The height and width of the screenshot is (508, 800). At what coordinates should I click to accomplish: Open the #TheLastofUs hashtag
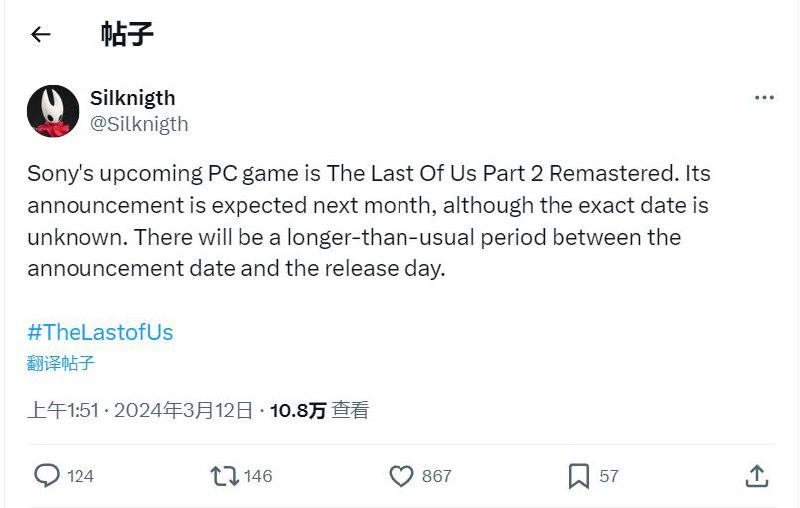tap(100, 332)
